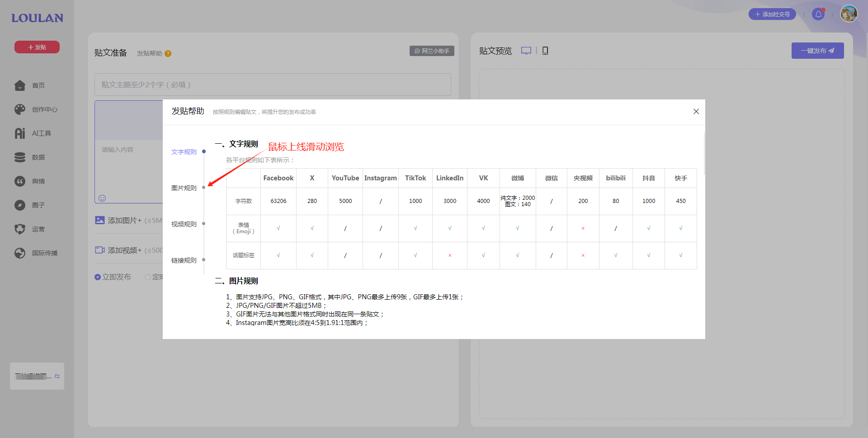The image size is (868, 438).
Task: Open the AI工具 icon in sidebar
Action: click(x=20, y=133)
